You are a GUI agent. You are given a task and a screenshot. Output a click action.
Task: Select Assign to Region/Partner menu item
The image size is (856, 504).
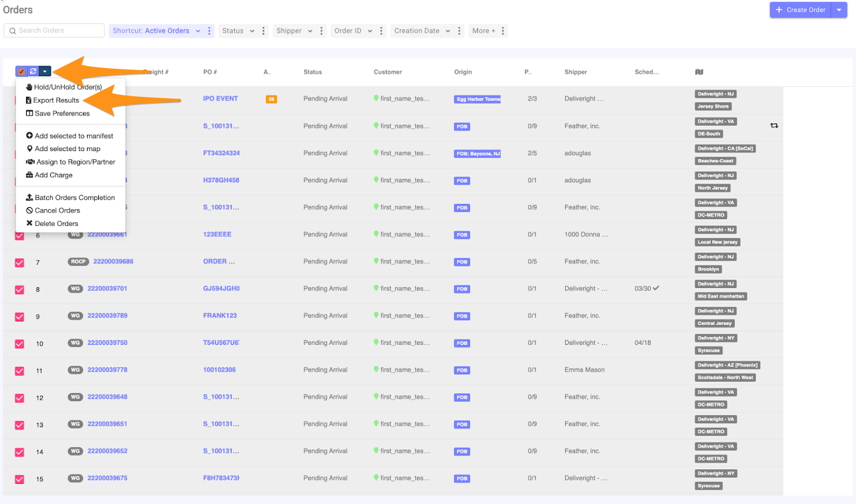70,162
